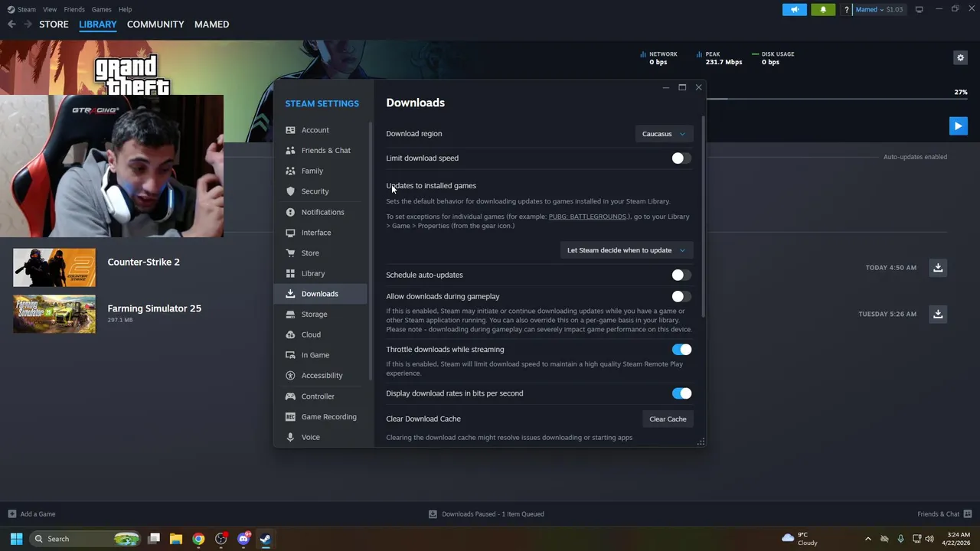Image resolution: width=980 pixels, height=551 pixels.
Task: Click the forward navigation arrow
Action: click(28, 24)
